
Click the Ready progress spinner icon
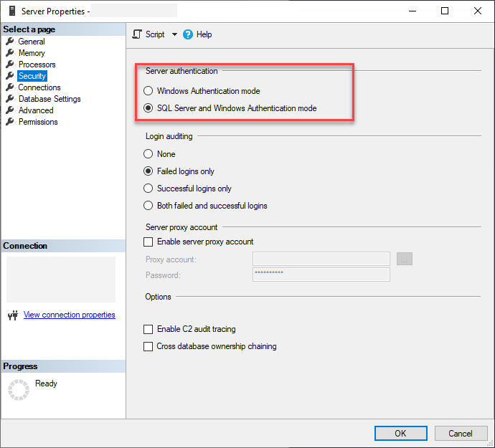pos(19,390)
